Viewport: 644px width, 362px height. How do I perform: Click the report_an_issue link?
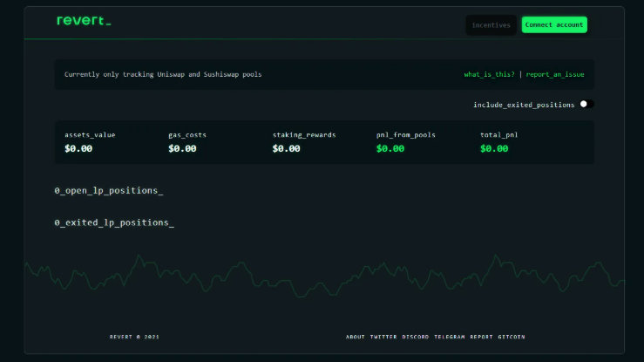(555, 75)
